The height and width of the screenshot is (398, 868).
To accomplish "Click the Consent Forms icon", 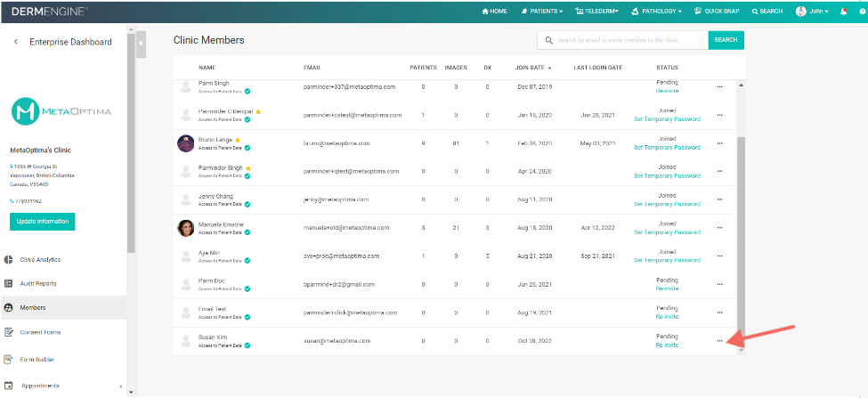I will click(8, 332).
